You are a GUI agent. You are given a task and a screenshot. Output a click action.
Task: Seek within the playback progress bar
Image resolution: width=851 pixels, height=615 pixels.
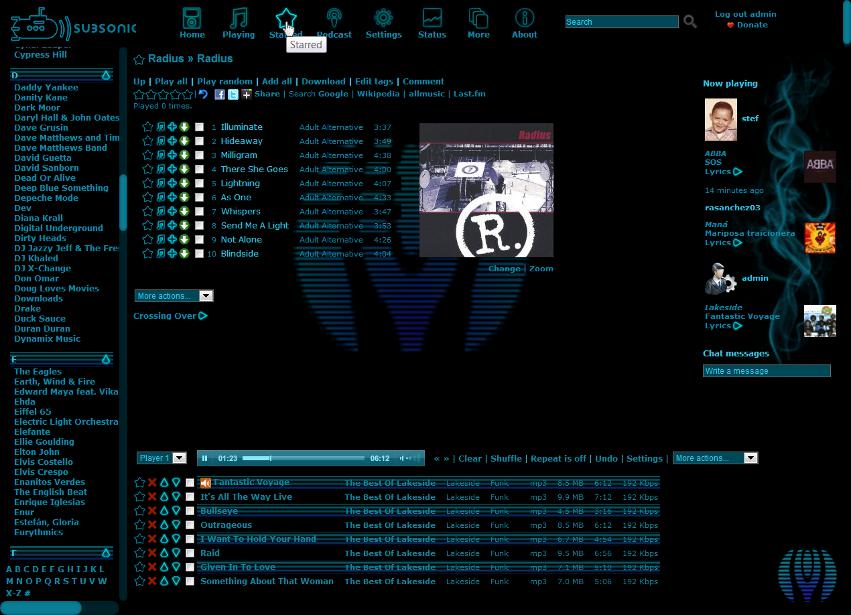click(304, 459)
